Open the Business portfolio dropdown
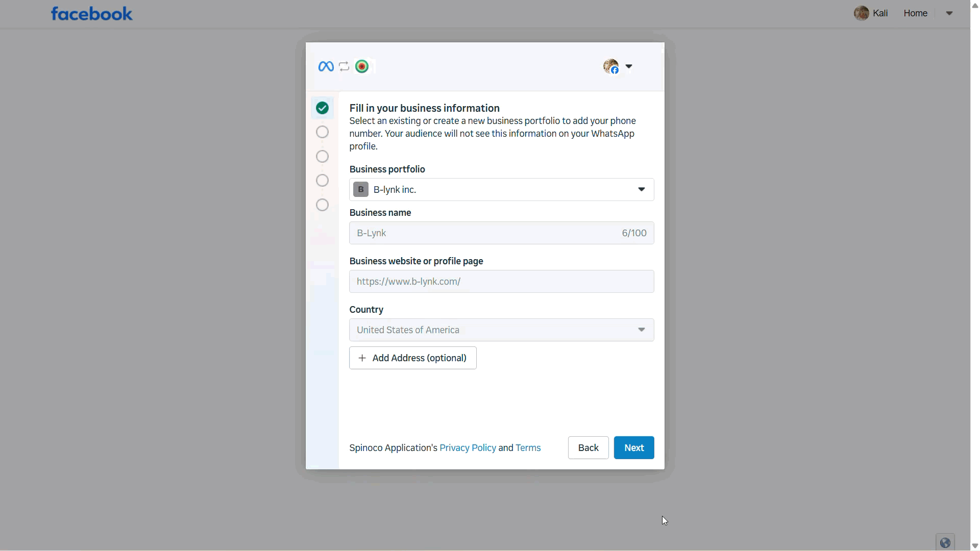This screenshot has width=980, height=551. tap(501, 190)
